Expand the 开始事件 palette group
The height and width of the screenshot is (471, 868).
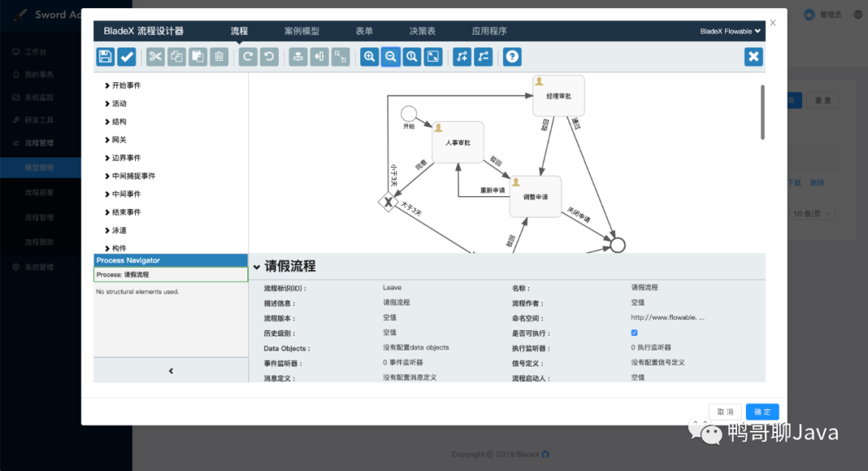123,85
